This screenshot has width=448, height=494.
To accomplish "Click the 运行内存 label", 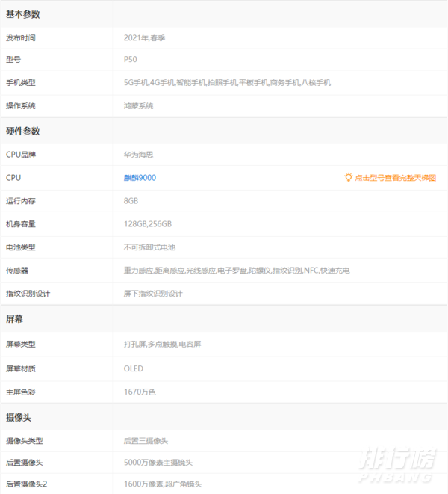I will (x=21, y=201).
